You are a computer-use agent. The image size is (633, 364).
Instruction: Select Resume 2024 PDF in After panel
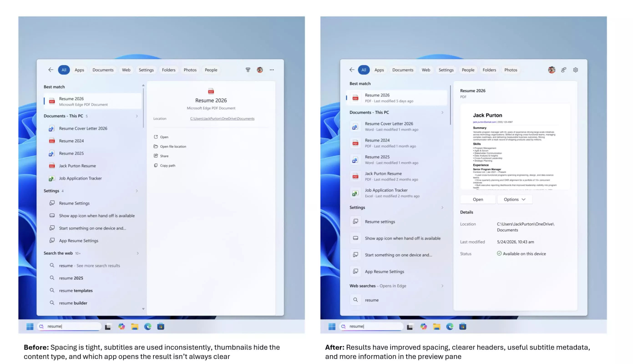397,143
